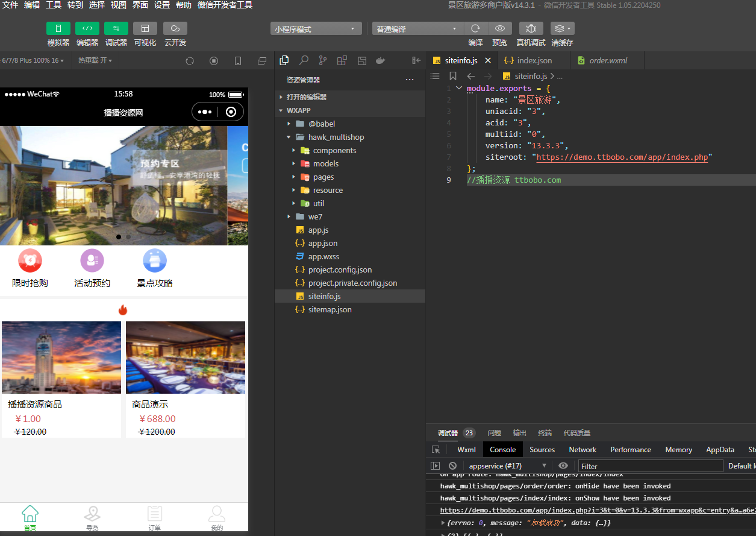Open the siteroot demo.ttbobo.com URL link
Viewport: 756px width, 536px height.
622,157
